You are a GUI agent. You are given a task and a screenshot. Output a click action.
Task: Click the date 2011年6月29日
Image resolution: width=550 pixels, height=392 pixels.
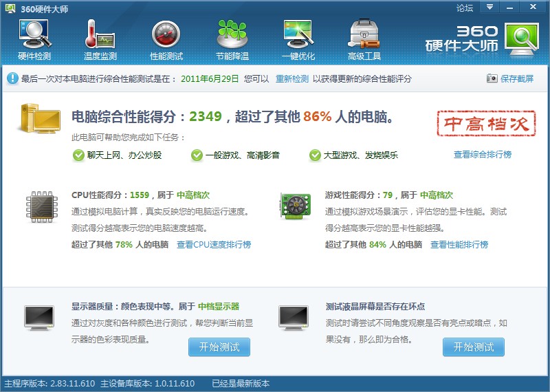pyautogui.click(x=210, y=78)
